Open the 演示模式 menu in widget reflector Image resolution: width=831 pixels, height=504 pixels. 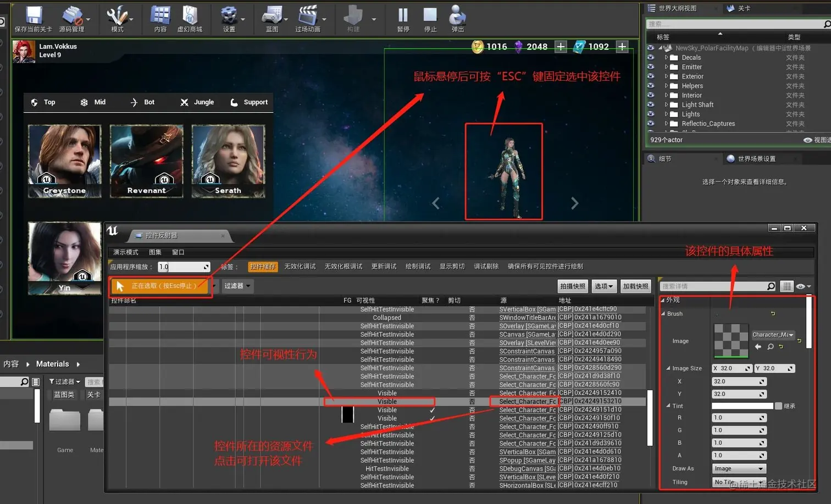(x=126, y=252)
